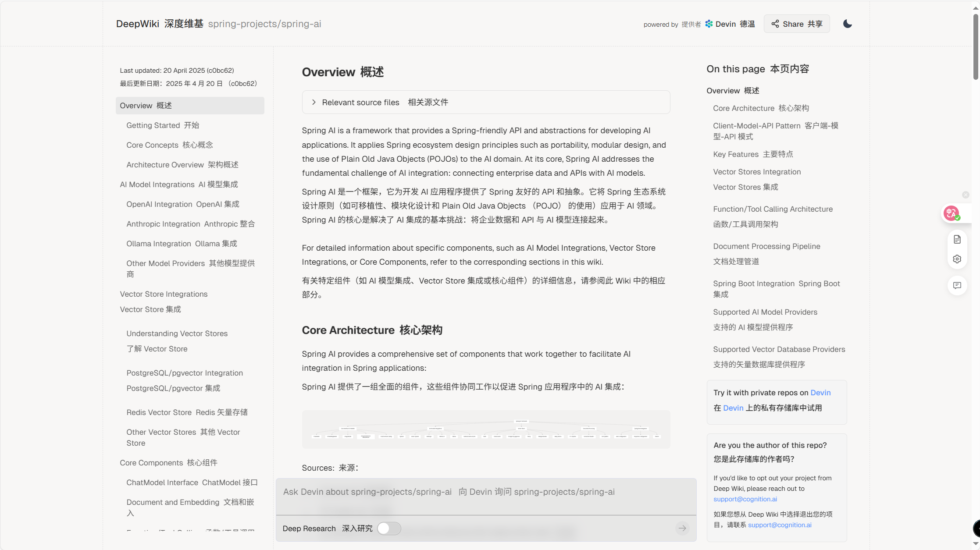Open Core Concepts page
The height and width of the screenshot is (550, 980).
click(170, 145)
